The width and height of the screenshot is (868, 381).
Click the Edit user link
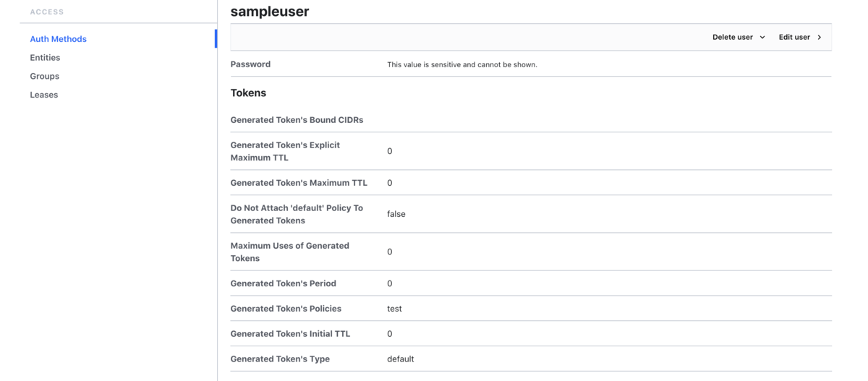[x=794, y=37]
